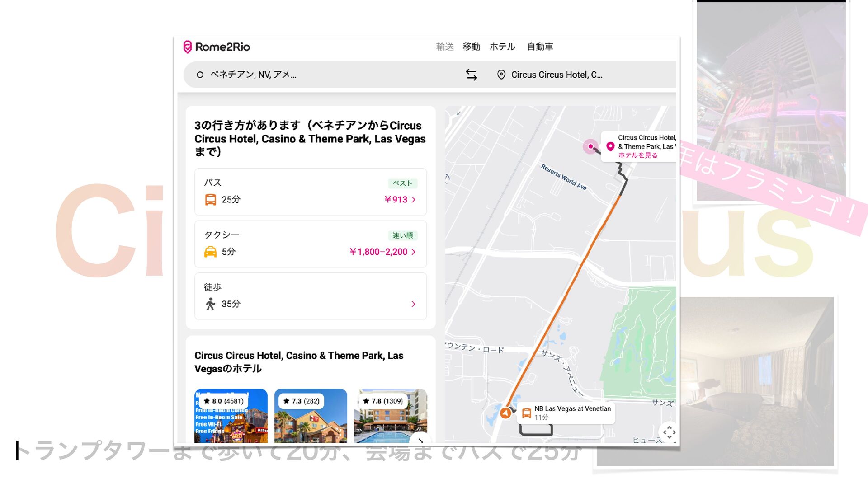Click the ホテルを見る link on map

click(637, 155)
